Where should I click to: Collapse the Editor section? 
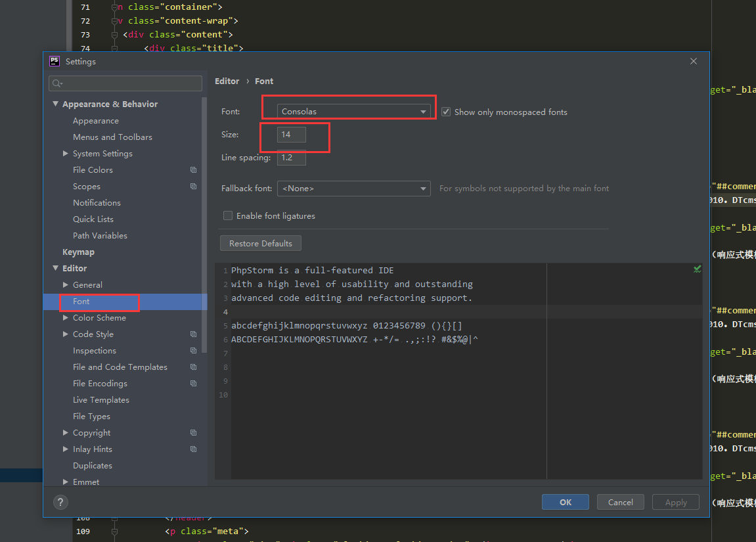(55, 268)
